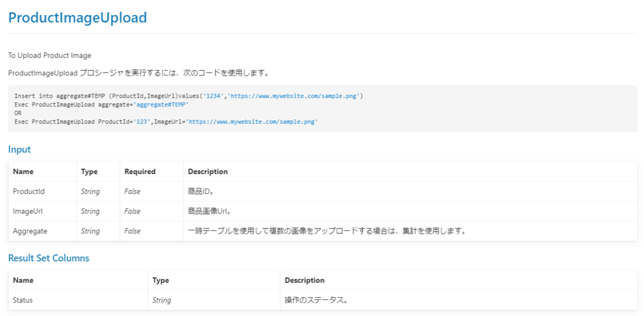Click the Input section heading
This screenshot has height=316, width=644.
19,149
